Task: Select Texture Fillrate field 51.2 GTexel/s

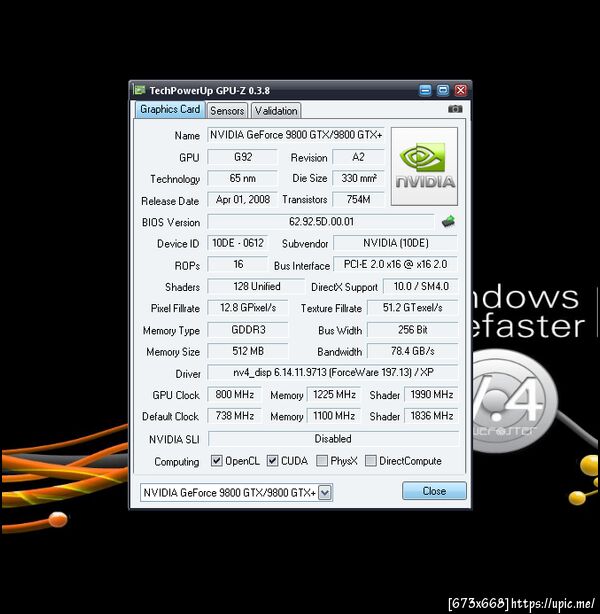Action: (412, 308)
